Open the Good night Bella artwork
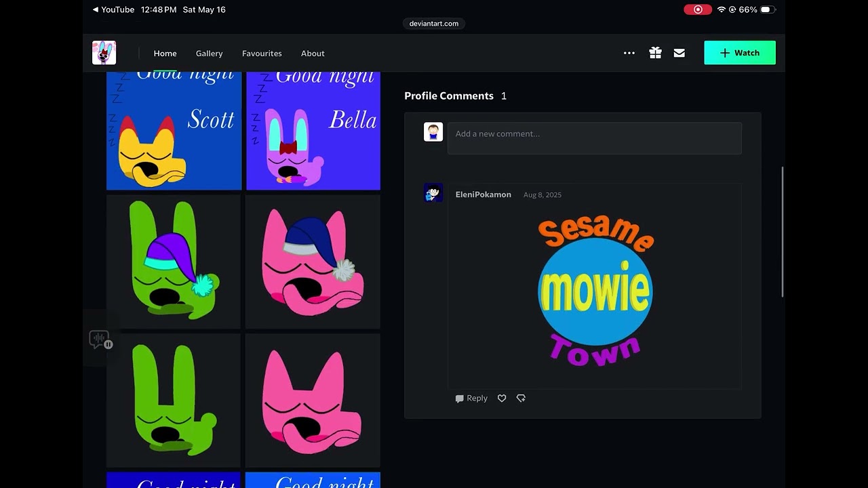The image size is (868, 488). pos(313,131)
